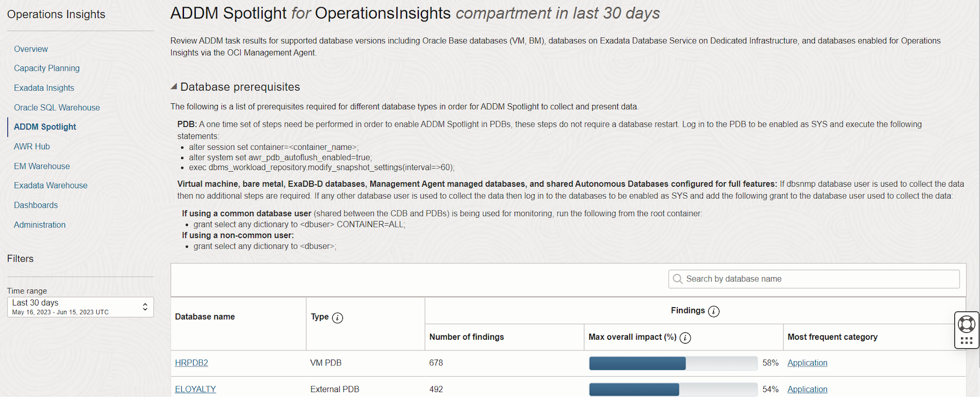The height and width of the screenshot is (397, 980).
Task: Click Application link for ELOYALTY row
Action: (x=807, y=389)
